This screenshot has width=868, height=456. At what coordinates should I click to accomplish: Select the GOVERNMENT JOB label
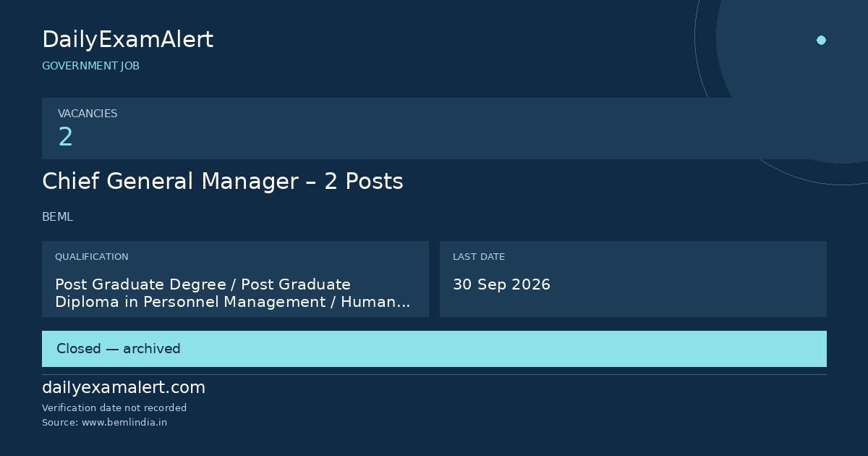90,66
